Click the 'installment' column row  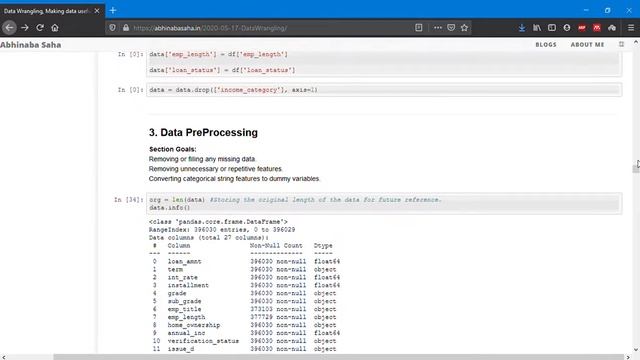pos(245,285)
